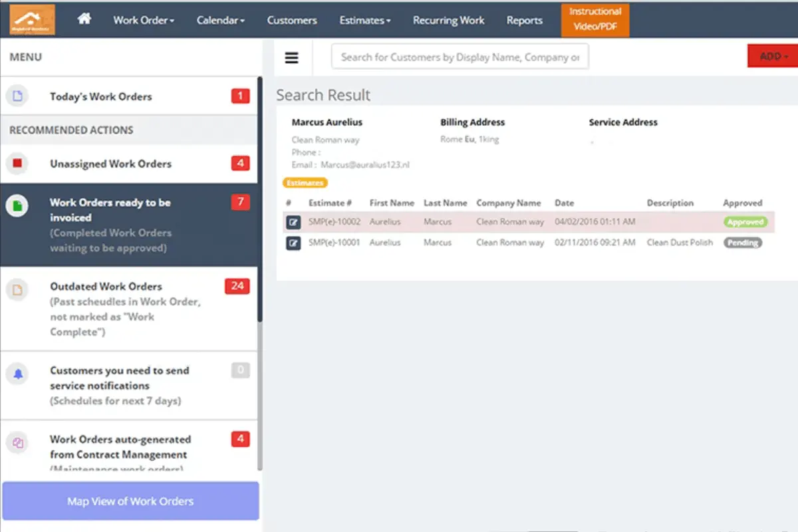Screen dimensions: 798x532
Task: Click the Estimate # column header
Action: 330,203
